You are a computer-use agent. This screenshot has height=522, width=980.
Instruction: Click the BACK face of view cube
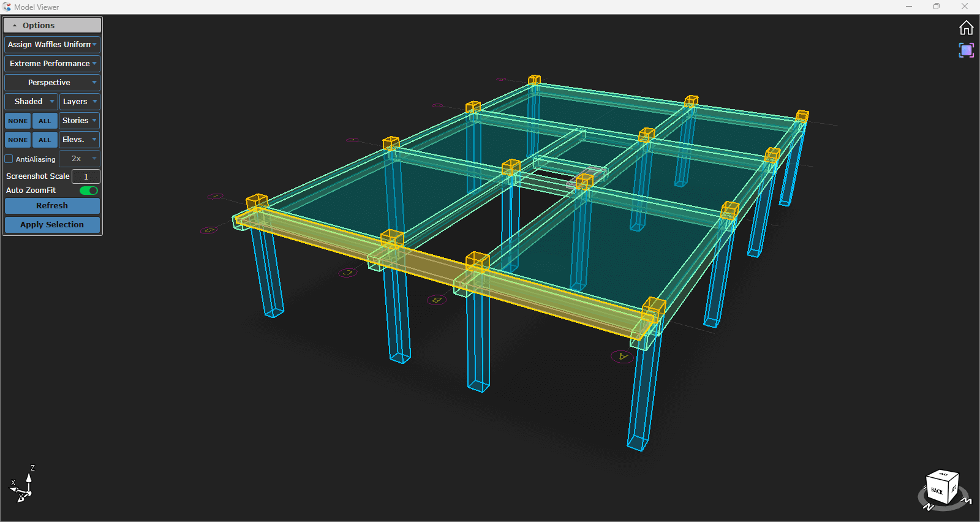pyautogui.click(x=937, y=490)
